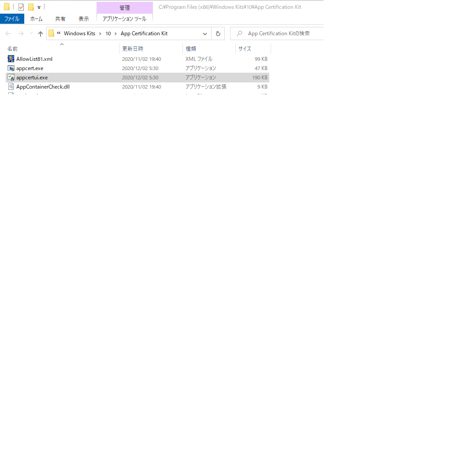
Task: Sort by the 更新日時 column header
Action: pyautogui.click(x=151, y=48)
